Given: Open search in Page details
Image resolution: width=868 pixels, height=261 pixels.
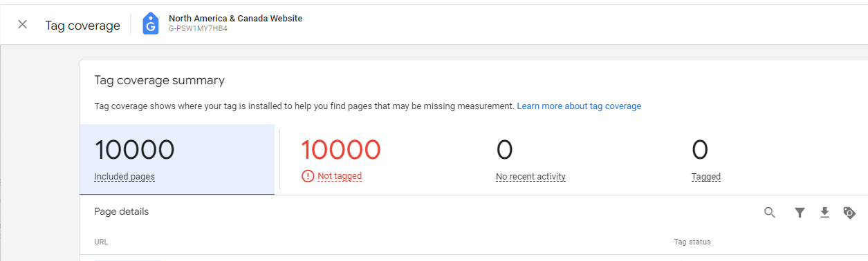Looking at the screenshot, I should (x=770, y=213).
